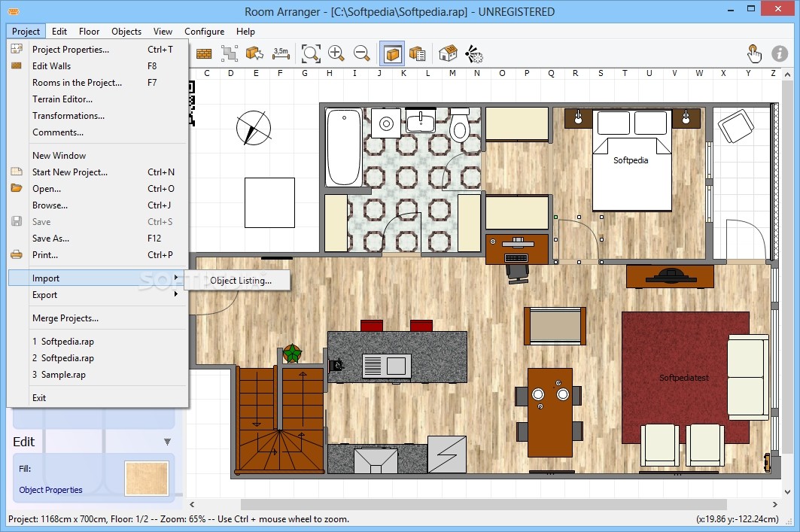The image size is (800, 532).
Task: Click the horizontal scrollbar left arrow
Action: 192,504
